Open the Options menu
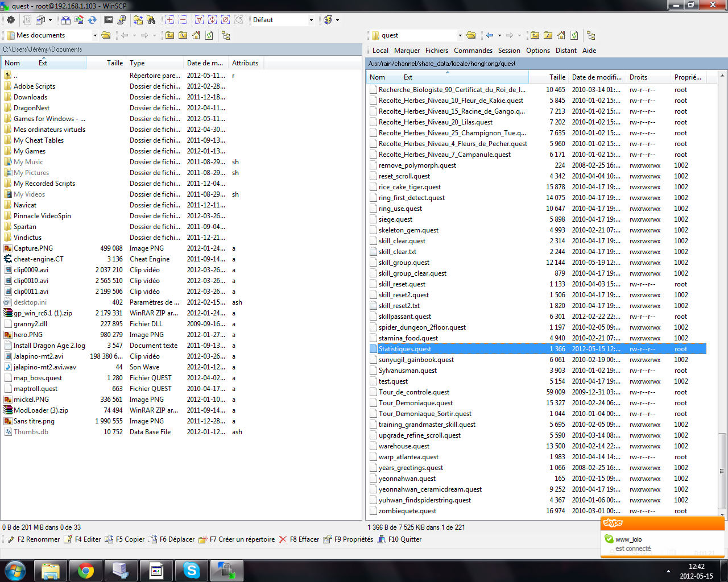The width and height of the screenshot is (728, 582). pyautogui.click(x=538, y=51)
